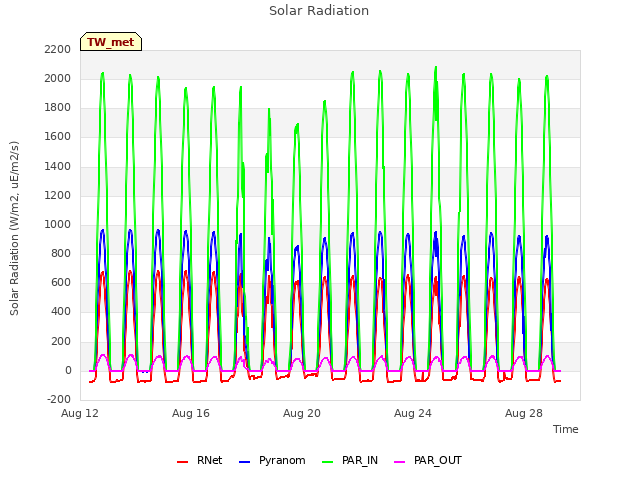The height and width of the screenshot is (480, 640).
Task: Select the Aug 24 x-axis tick label
Action: click(413, 413)
